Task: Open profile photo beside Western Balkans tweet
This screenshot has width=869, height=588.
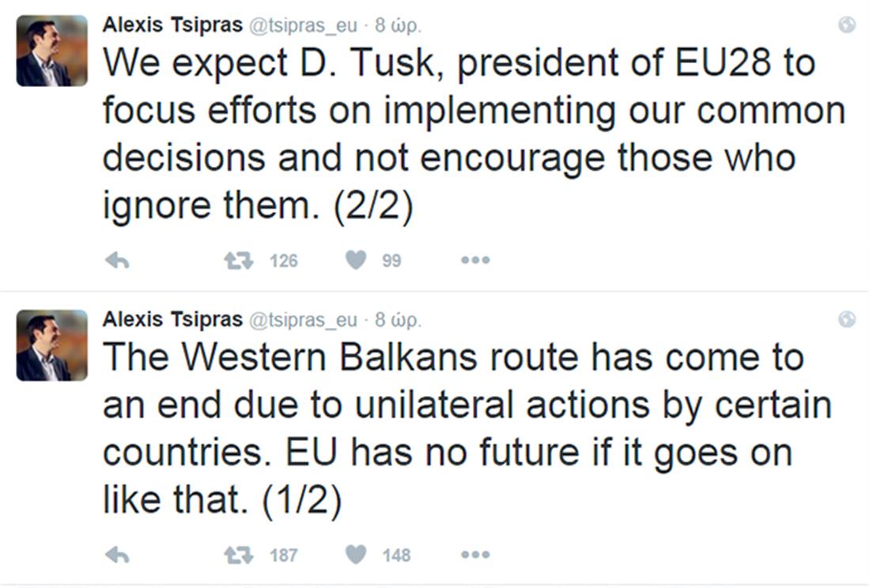Action: coord(52,345)
